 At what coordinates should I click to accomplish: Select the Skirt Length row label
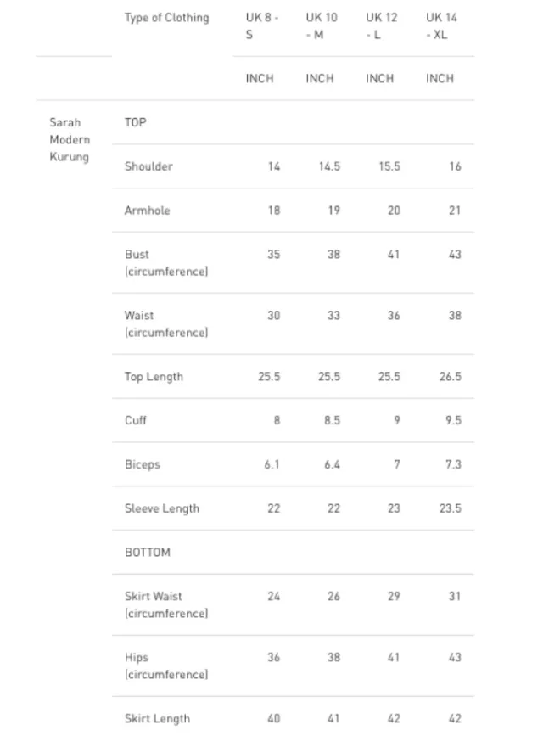[x=157, y=719]
